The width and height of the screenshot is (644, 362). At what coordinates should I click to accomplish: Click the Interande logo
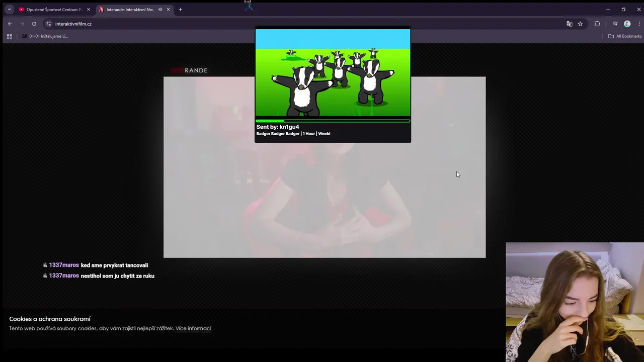click(189, 70)
